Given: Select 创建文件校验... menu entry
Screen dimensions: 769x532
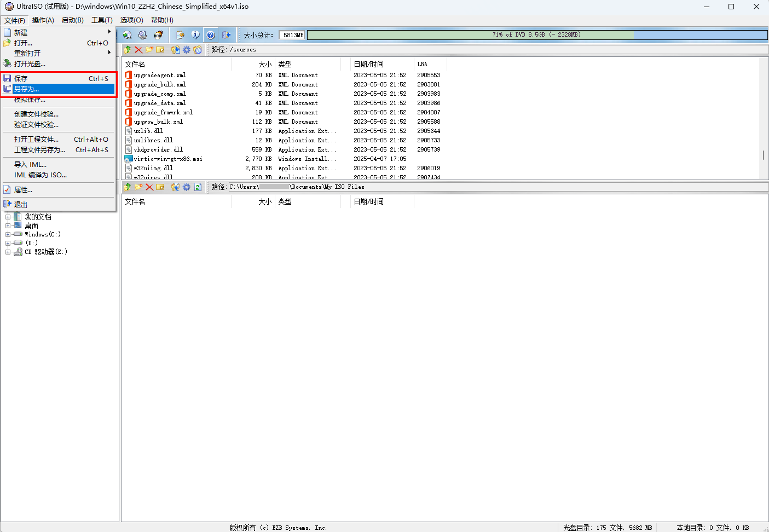Looking at the screenshot, I should point(58,114).
